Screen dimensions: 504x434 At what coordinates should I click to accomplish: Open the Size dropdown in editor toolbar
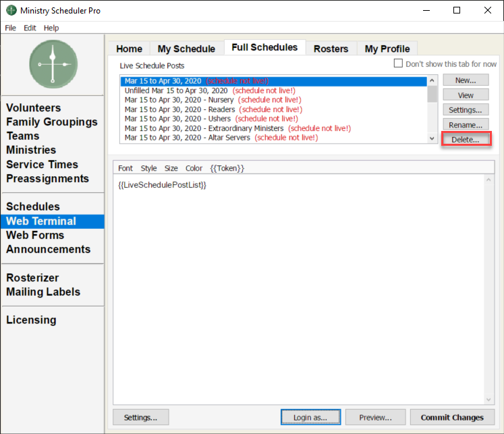click(x=171, y=168)
